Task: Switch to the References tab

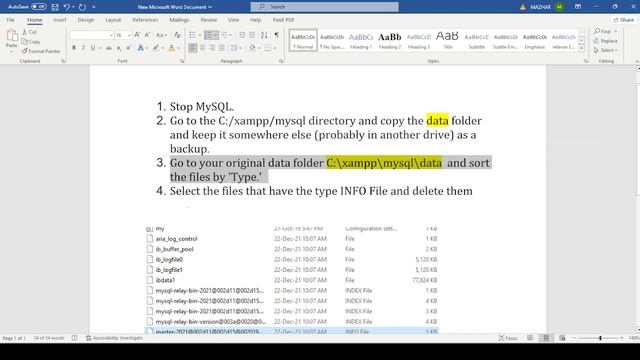Action: pos(145,20)
